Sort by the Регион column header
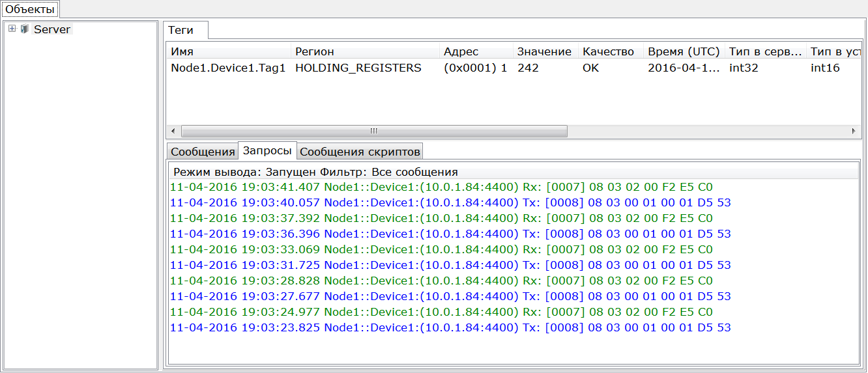 pos(365,51)
